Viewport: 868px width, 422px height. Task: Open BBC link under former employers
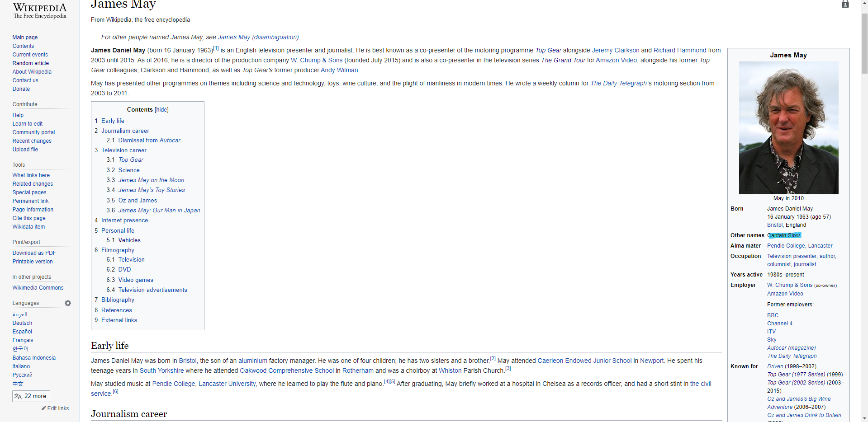773,315
